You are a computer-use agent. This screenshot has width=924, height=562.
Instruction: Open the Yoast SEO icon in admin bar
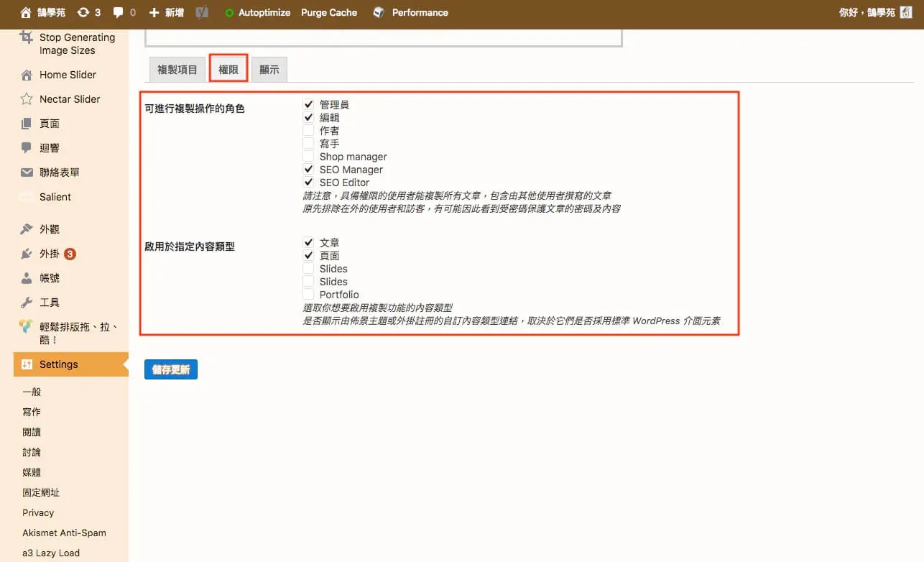[x=203, y=12]
